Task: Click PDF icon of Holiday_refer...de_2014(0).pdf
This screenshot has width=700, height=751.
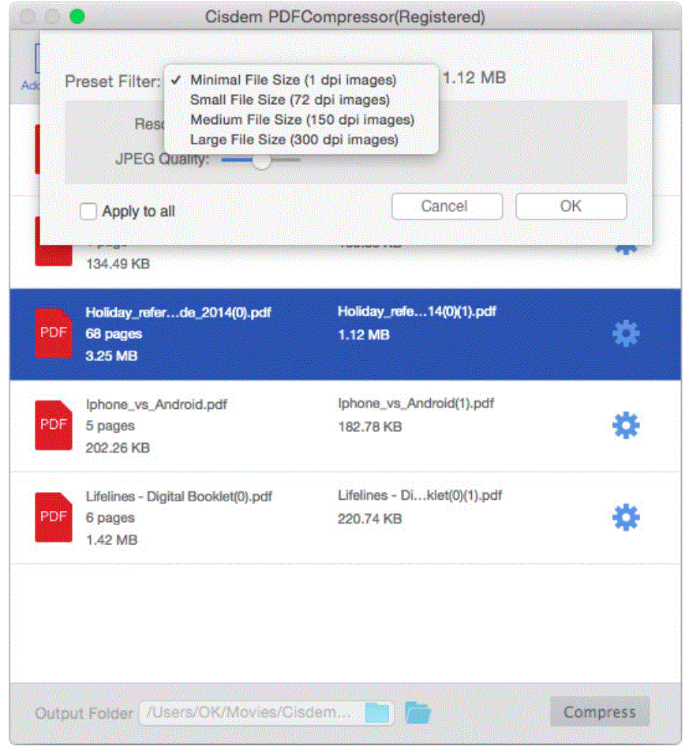Action: pyautogui.click(x=54, y=333)
